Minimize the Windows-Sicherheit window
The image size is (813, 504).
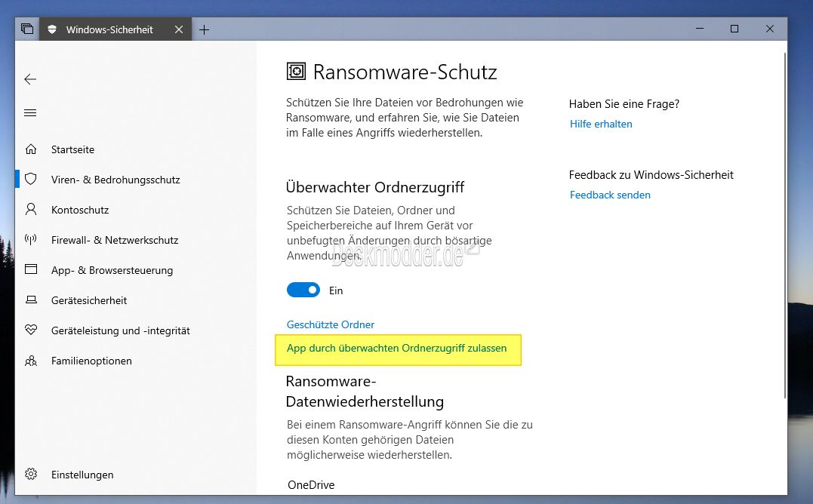click(x=700, y=29)
